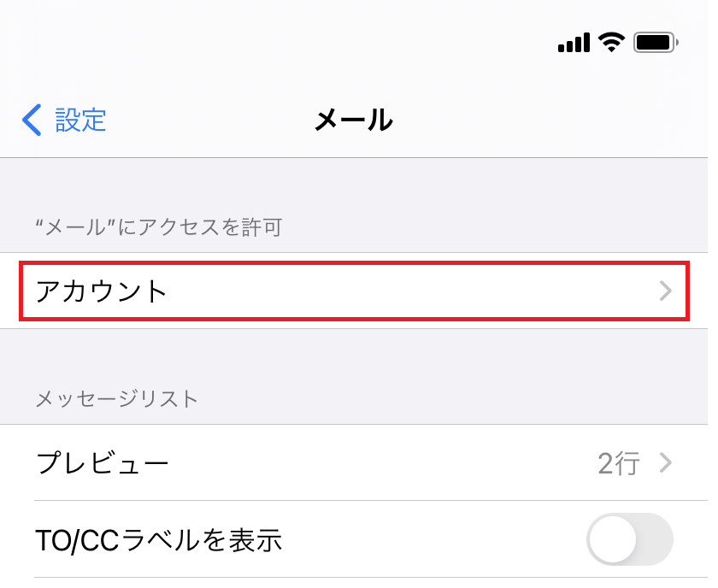Image resolution: width=718 pixels, height=588 pixels.
Task: Click the プレビュー text label
Action: (102, 463)
